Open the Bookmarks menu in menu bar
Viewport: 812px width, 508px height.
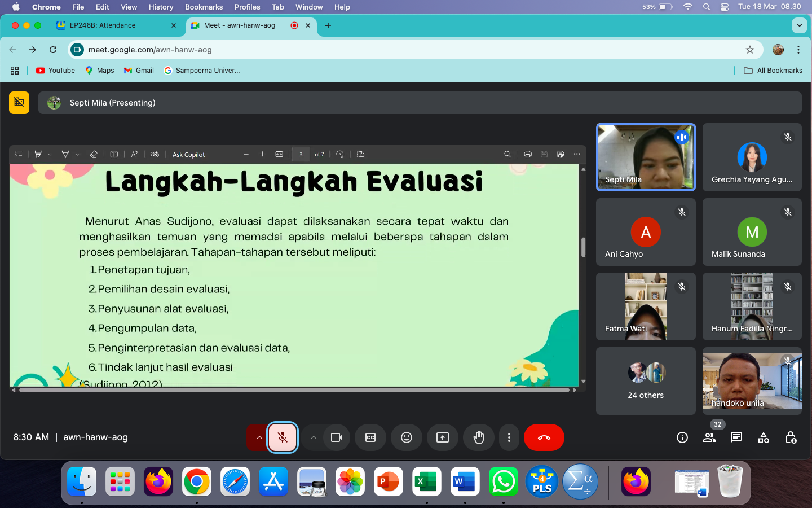coord(204,7)
